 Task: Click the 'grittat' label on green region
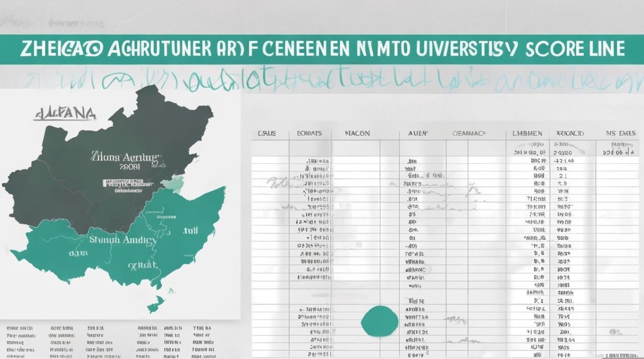pyautogui.click(x=142, y=265)
